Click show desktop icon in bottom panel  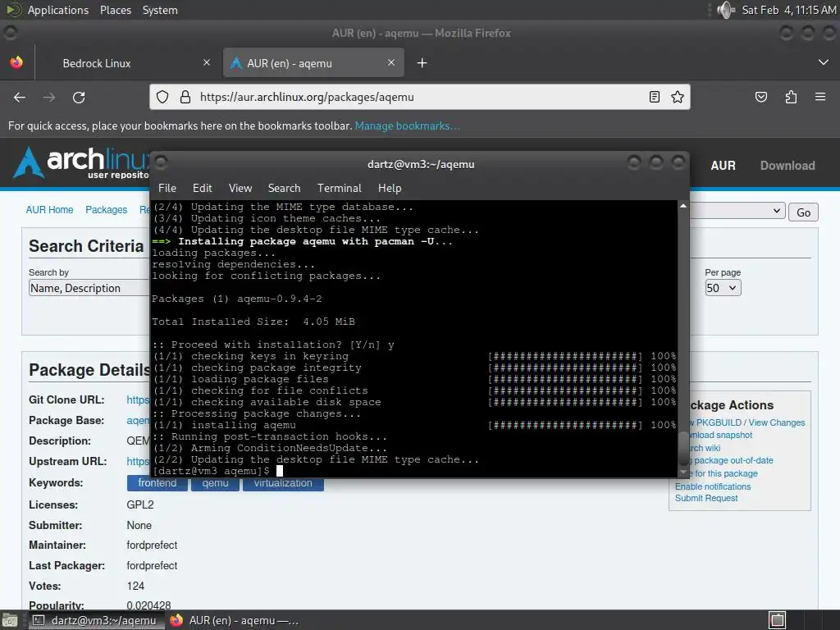[9, 620]
